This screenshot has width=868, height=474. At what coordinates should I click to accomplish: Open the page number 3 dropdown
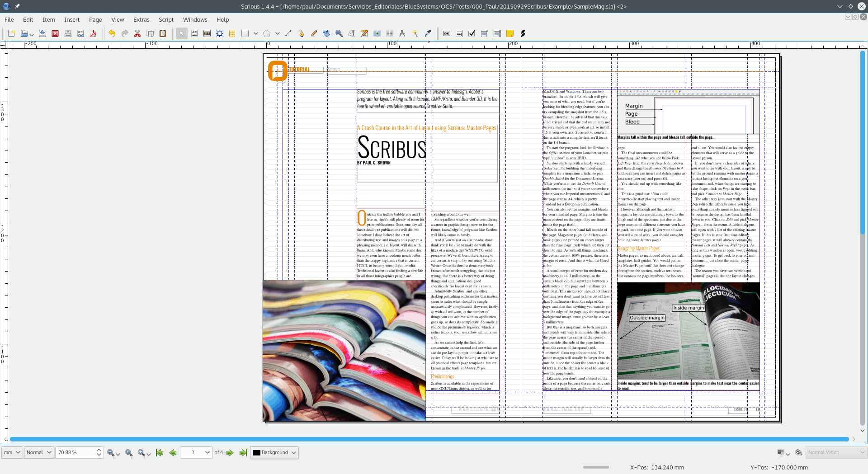pos(196,452)
